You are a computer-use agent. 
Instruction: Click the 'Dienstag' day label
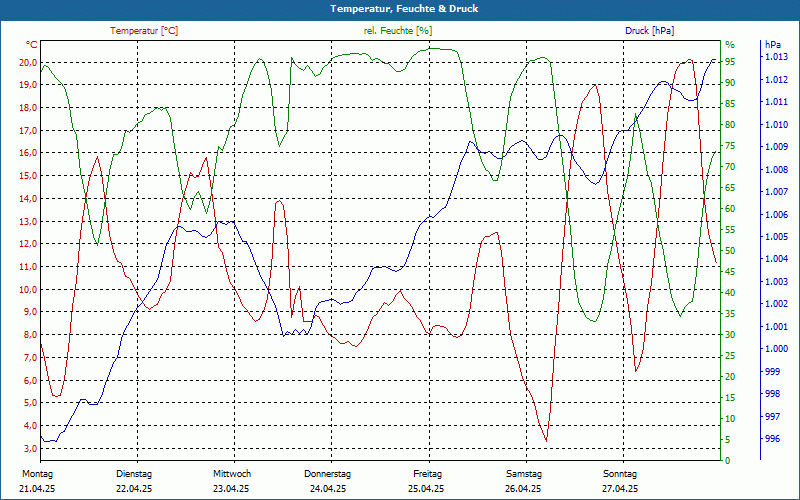point(134,474)
